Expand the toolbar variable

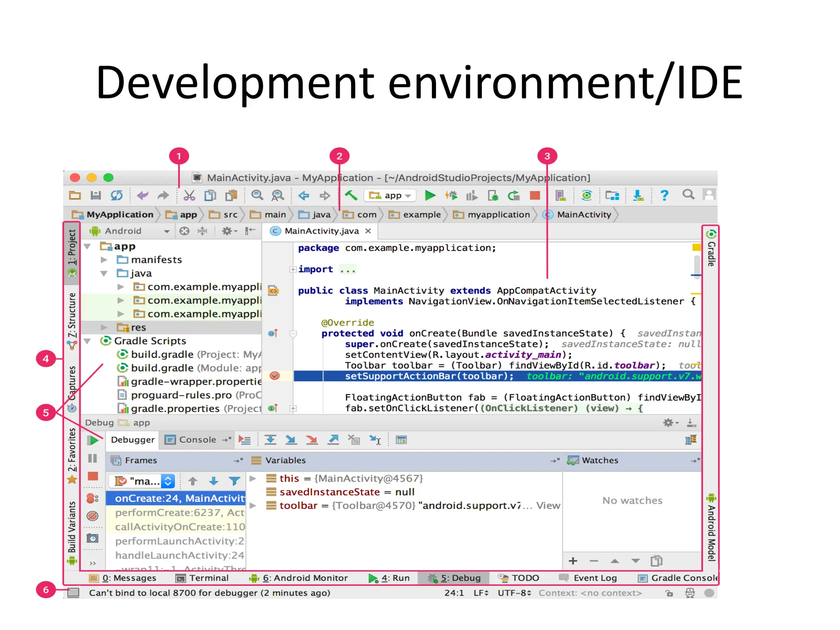click(x=253, y=505)
